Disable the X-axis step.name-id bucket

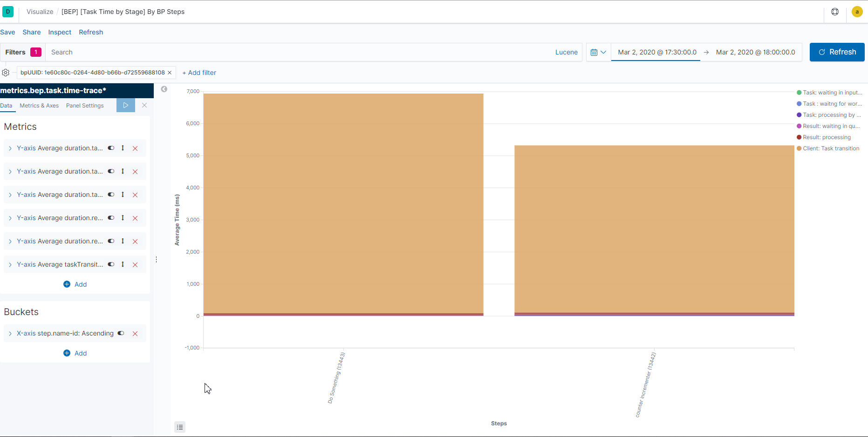(x=121, y=333)
